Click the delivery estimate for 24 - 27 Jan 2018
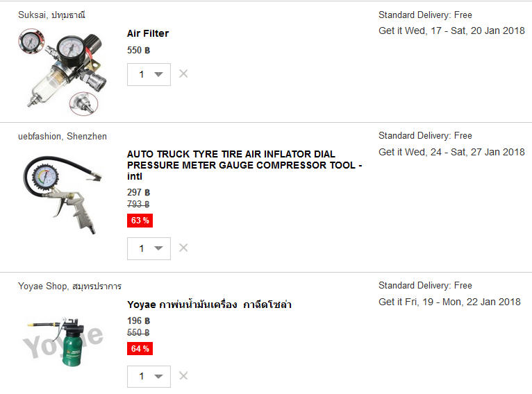Image resolution: width=532 pixels, height=394 pixels. pos(451,152)
